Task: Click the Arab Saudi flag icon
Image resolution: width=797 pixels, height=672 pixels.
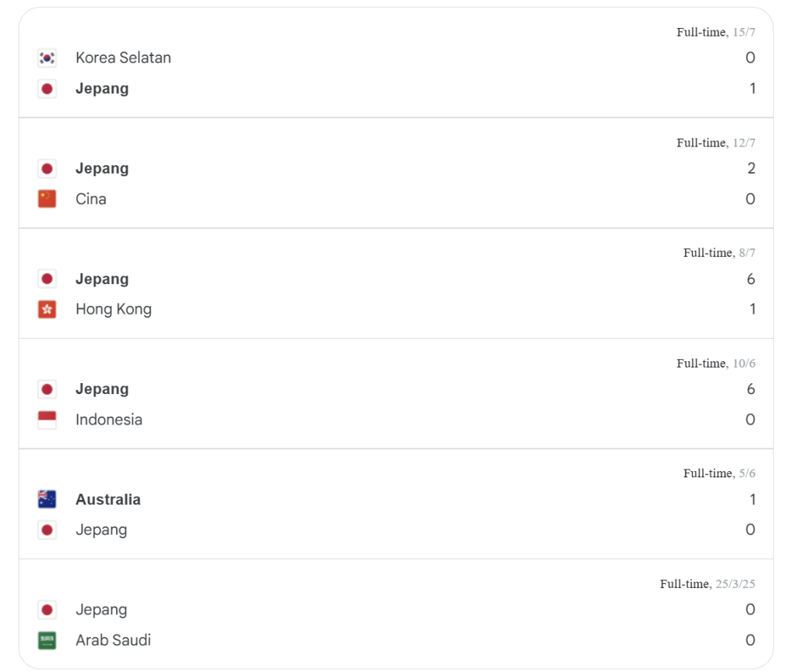Action: tap(47, 641)
